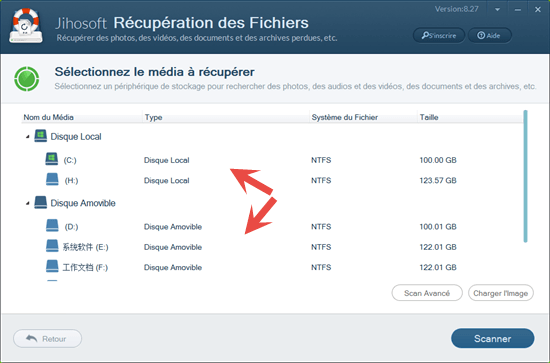Image resolution: width=550 pixels, height=363 pixels.
Task: Collapse the Disque Amovible group
Action: pos(28,203)
